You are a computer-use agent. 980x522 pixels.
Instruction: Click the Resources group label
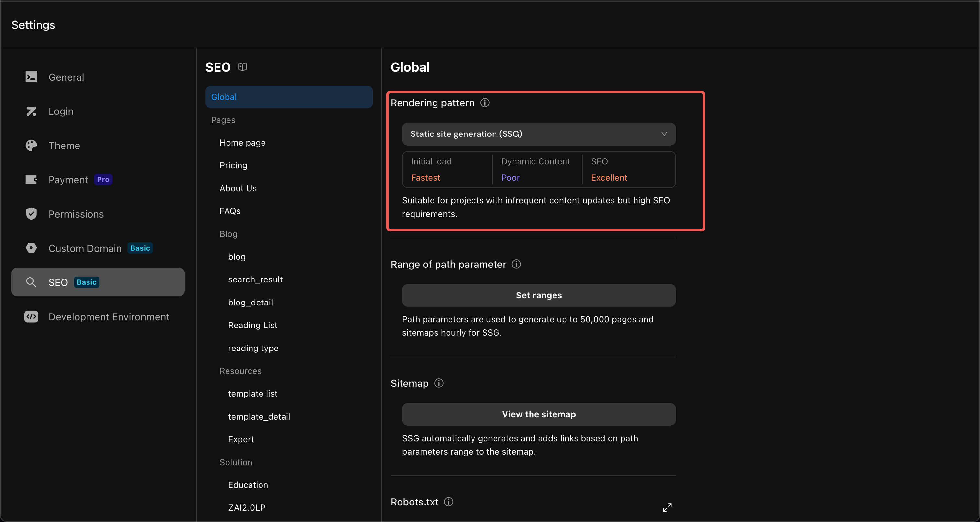click(x=240, y=371)
